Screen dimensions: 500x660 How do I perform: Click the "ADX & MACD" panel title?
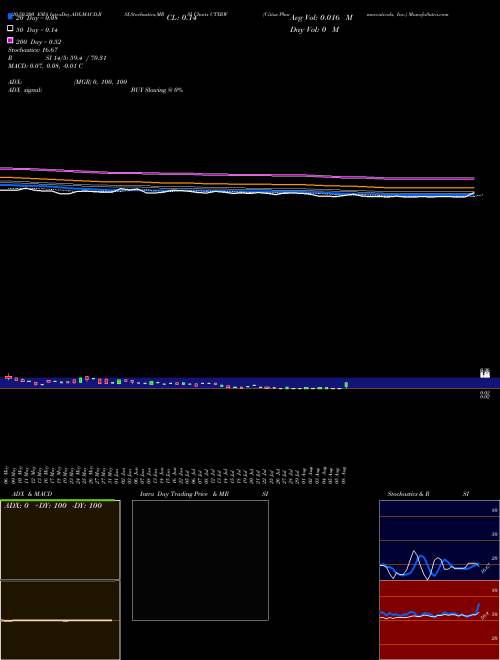coord(32,494)
